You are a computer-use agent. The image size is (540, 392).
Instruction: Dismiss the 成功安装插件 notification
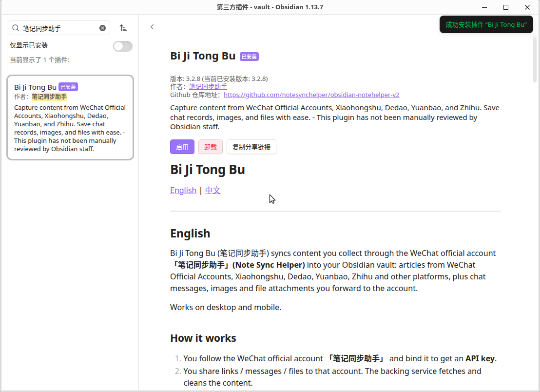click(x=486, y=25)
